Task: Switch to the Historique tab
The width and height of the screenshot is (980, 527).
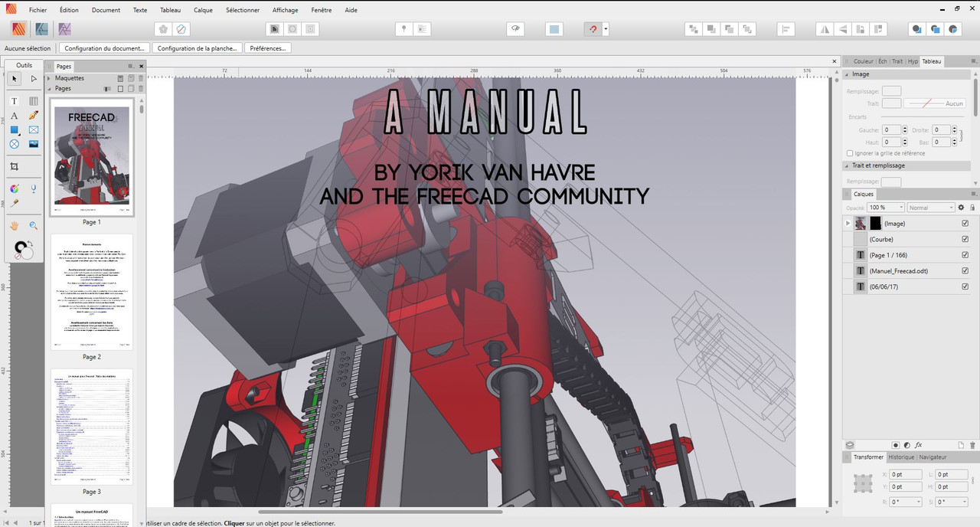Action: click(x=901, y=457)
